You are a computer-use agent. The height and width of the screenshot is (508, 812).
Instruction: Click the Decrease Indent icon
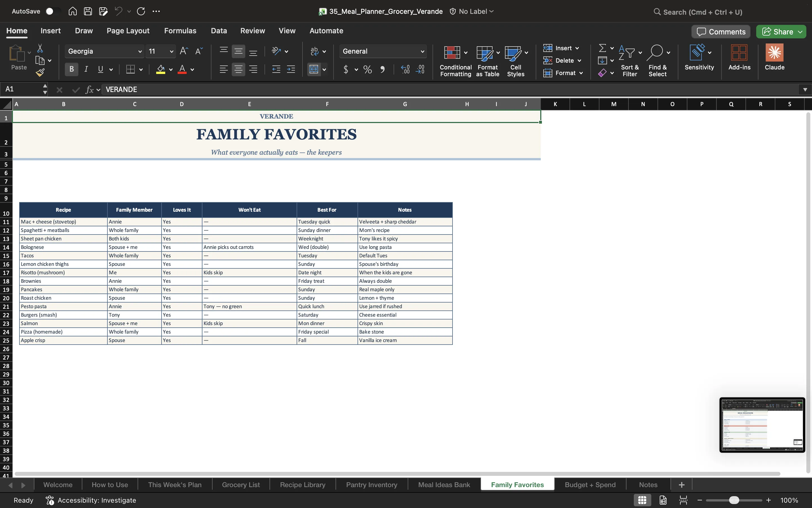(276, 69)
